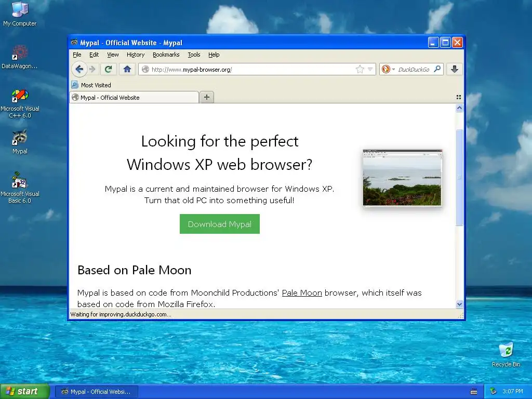Image resolution: width=532 pixels, height=399 pixels.
Task: Open the downloads arrow button
Action: click(x=455, y=69)
